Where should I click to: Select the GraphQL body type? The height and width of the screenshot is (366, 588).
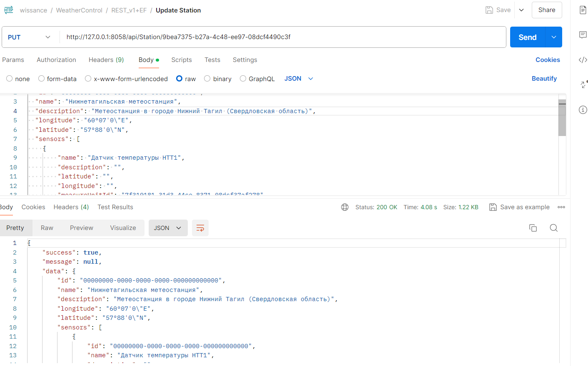tap(243, 79)
